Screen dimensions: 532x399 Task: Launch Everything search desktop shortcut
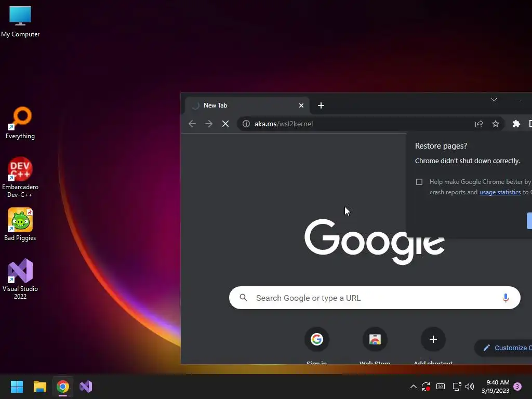coord(20,123)
